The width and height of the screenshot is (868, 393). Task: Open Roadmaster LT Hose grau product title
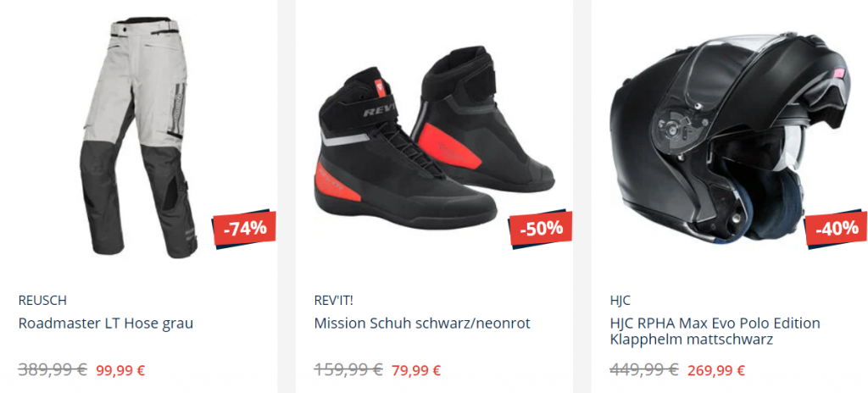pos(106,324)
